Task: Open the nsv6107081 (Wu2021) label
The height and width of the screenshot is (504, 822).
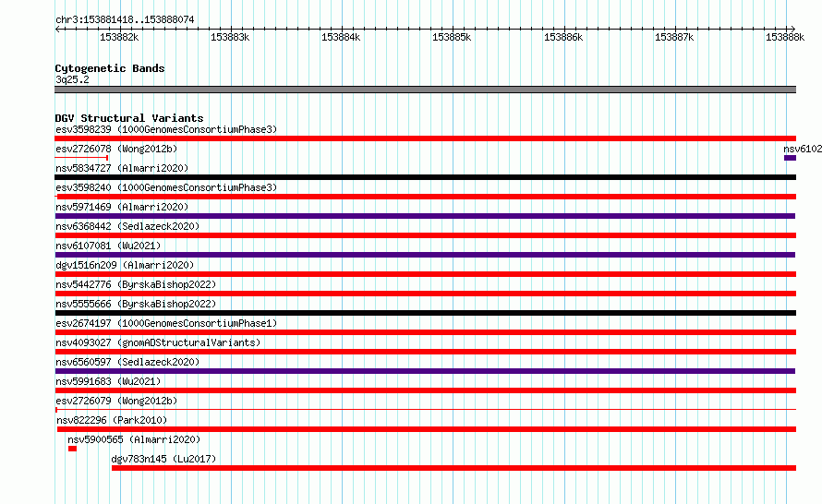Action: point(108,246)
